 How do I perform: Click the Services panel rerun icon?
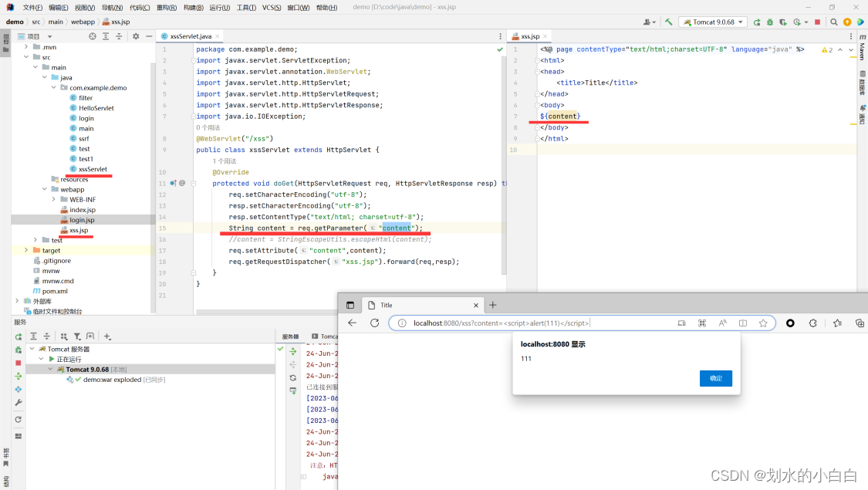click(x=19, y=336)
